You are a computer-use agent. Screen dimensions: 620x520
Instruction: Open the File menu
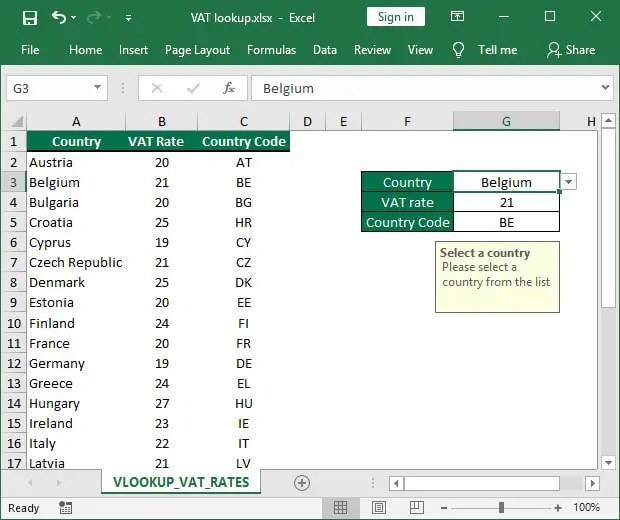pyautogui.click(x=30, y=50)
